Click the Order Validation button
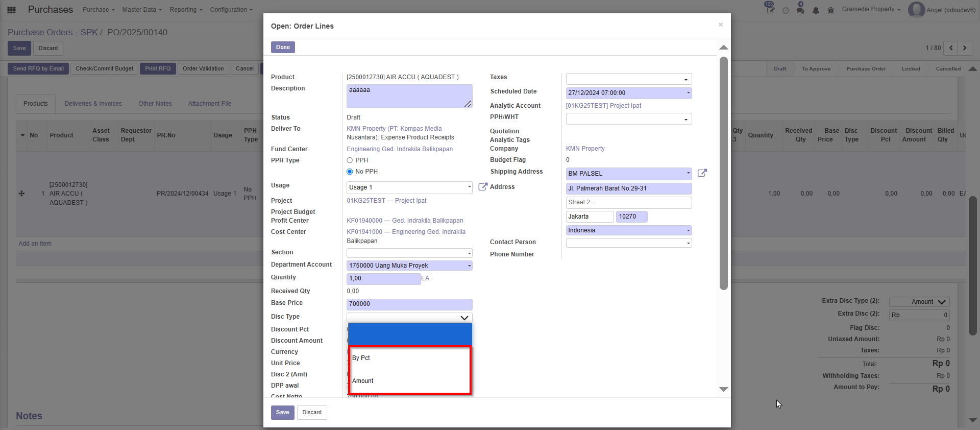This screenshot has width=980, height=430. click(x=203, y=68)
